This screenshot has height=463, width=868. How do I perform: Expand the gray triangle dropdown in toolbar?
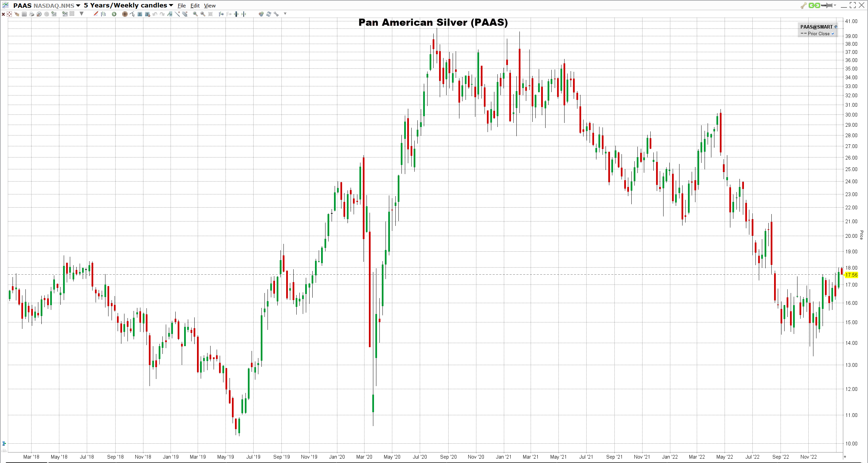pyautogui.click(x=81, y=14)
